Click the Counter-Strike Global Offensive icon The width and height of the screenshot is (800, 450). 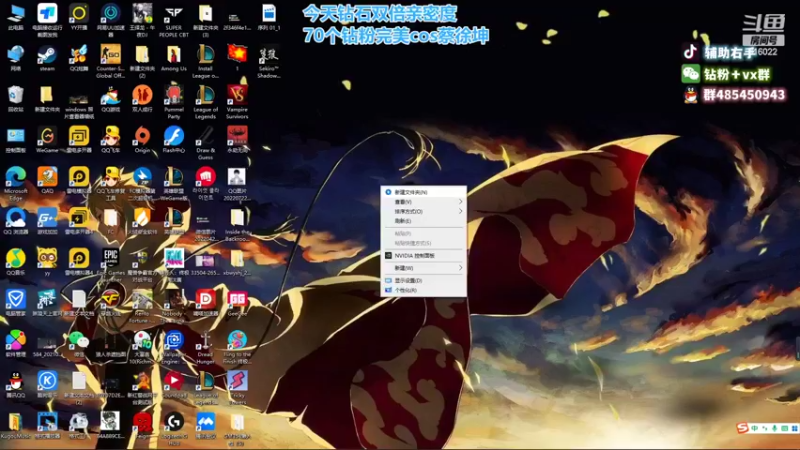(x=110, y=61)
